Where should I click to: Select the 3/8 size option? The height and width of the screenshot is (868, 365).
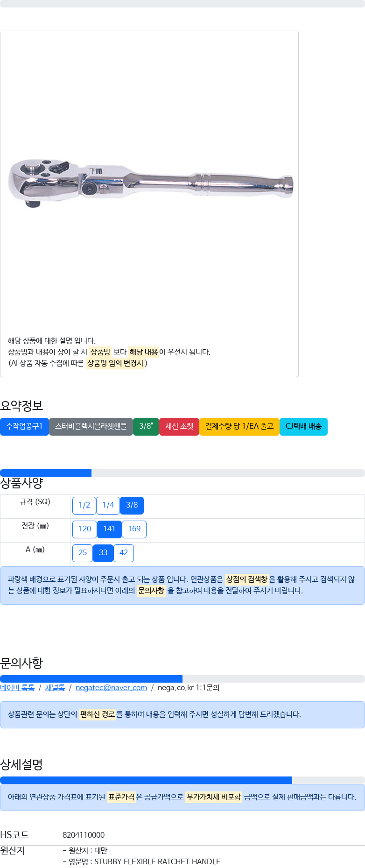click(132, 505)
